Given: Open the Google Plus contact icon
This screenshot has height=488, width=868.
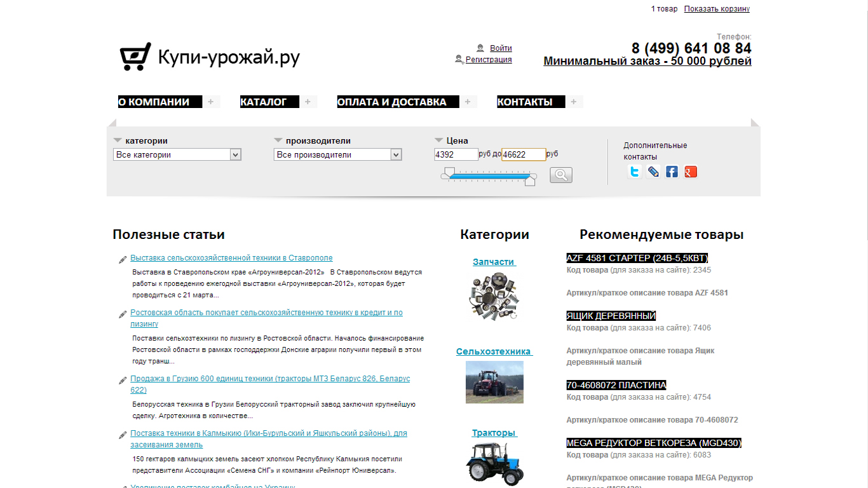Looking at the screenshot, I should [691, 172].
